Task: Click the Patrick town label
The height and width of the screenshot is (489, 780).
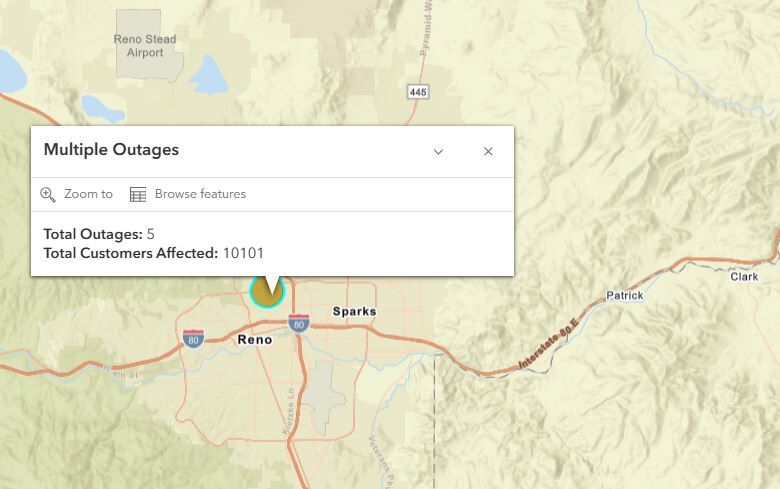Action: 625,296
